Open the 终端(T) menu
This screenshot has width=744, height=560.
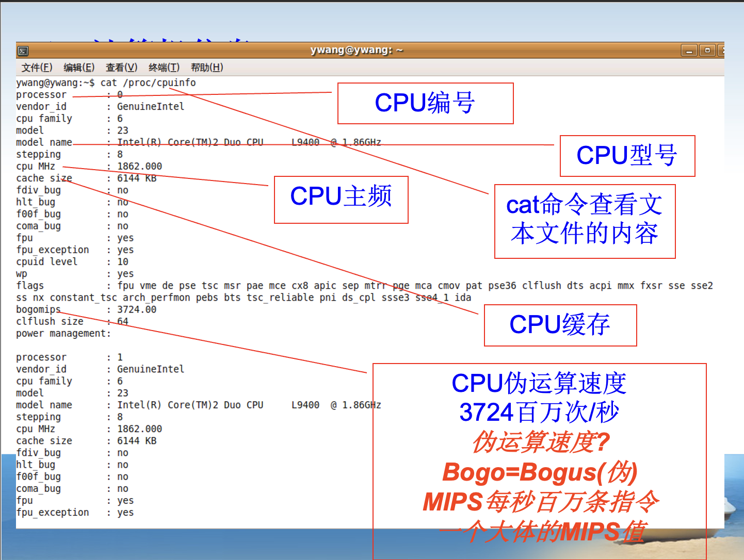point(164,68)
